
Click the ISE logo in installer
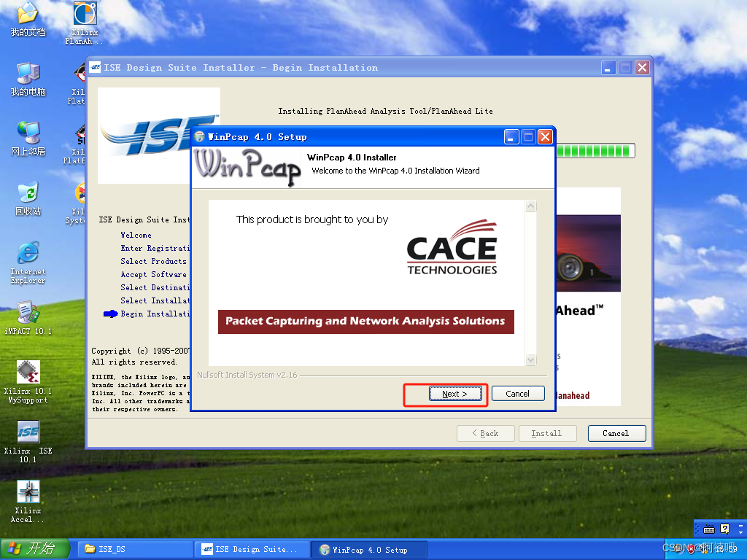click(x=145, y=136)
